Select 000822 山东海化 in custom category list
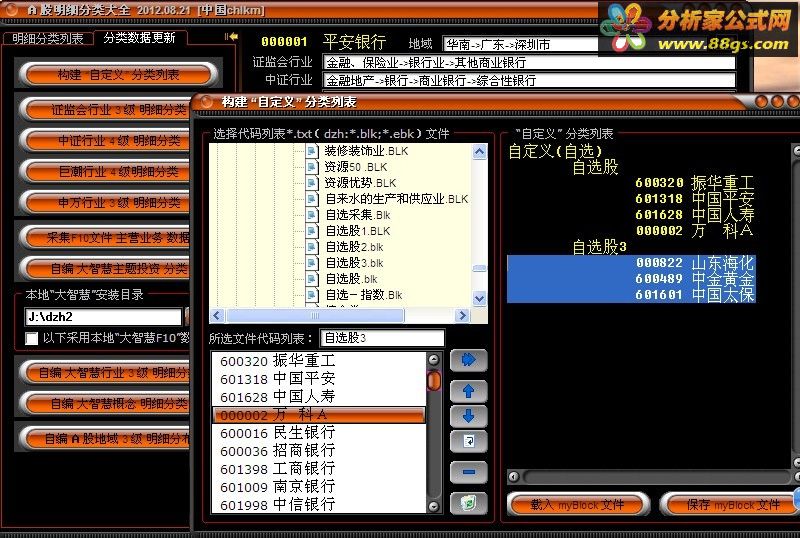 [x=631, y=263]
